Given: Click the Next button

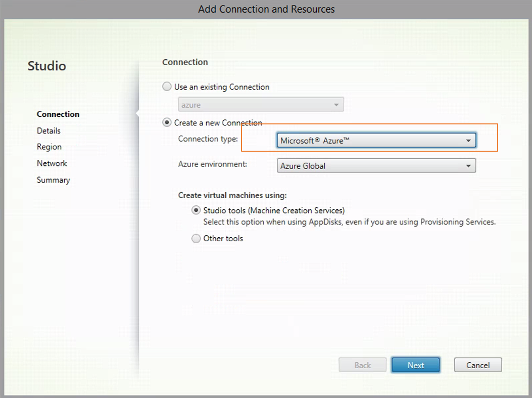Looking at the screenshot, I should (x=416, y=365).
